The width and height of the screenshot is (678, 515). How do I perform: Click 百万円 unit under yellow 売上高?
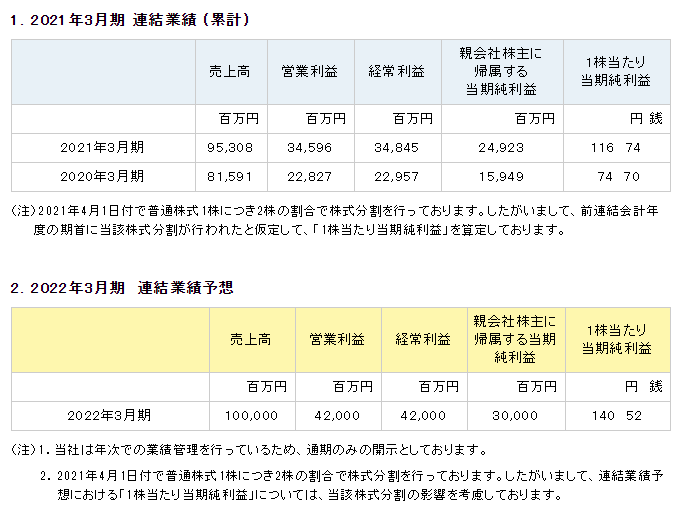tap(267, 387)
